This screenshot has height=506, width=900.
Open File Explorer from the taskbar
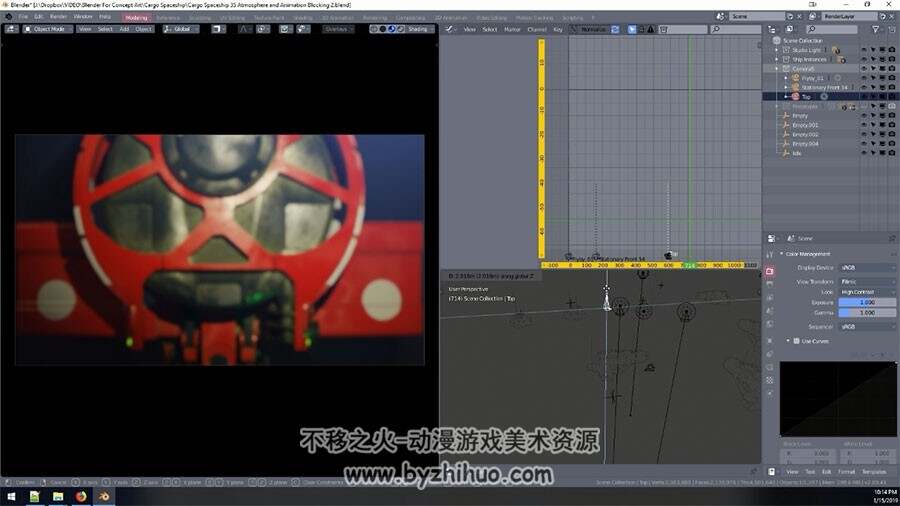[57, 496]
